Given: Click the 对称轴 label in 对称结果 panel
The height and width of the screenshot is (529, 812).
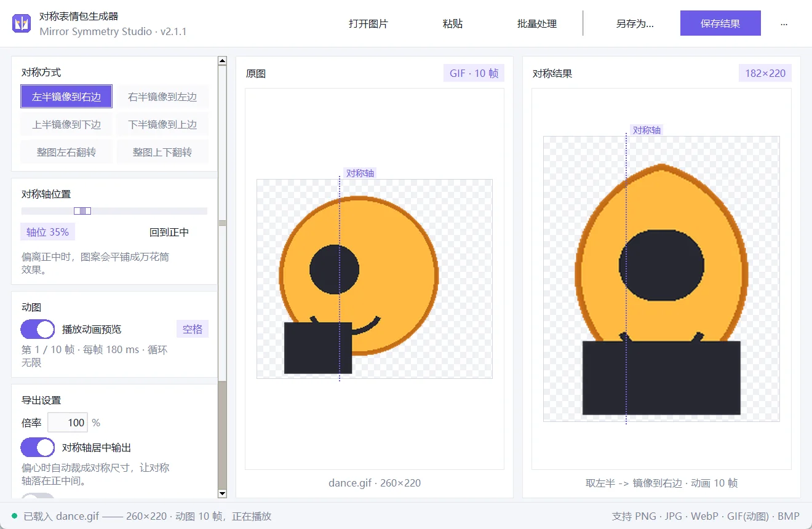Looking at the screenshot, I should coord(647,130).
